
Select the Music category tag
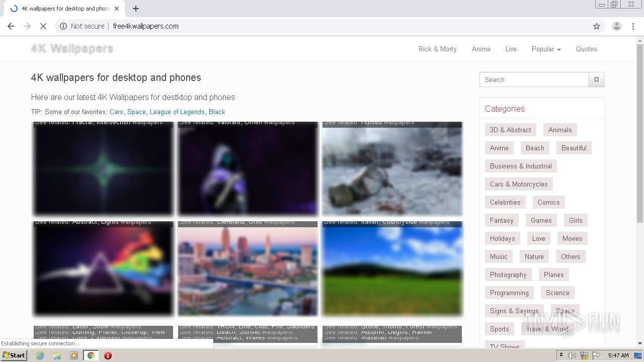(x=499, y=256)
